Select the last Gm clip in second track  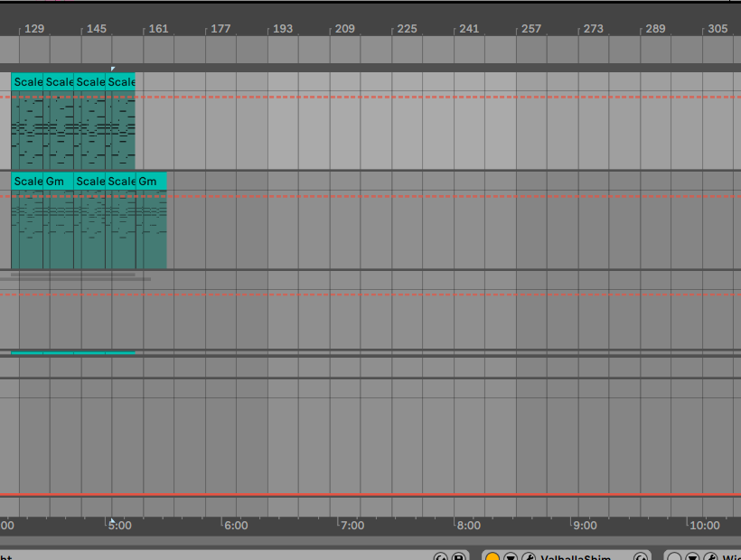tap(151, 181)
